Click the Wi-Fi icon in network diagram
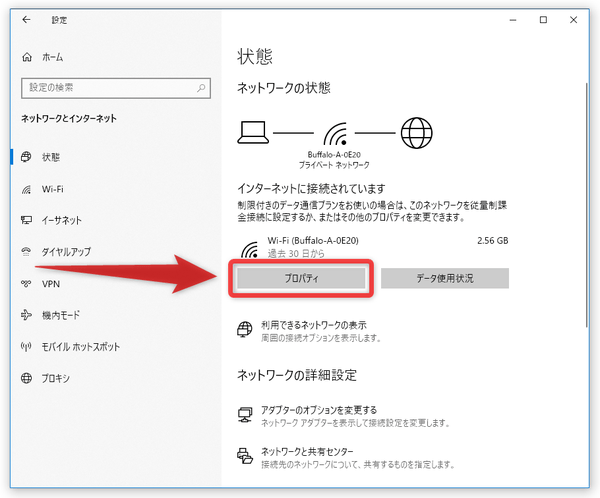Viewport: 600px width, 498px height. click(x=335, y=134)
